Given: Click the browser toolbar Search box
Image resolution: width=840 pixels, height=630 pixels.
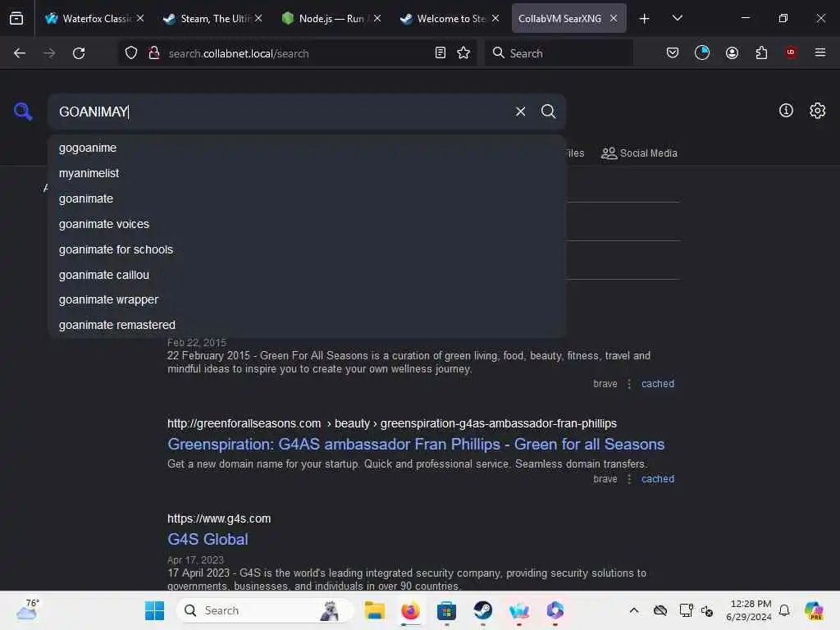Looking at the screenshot, I should coord(559,53).
